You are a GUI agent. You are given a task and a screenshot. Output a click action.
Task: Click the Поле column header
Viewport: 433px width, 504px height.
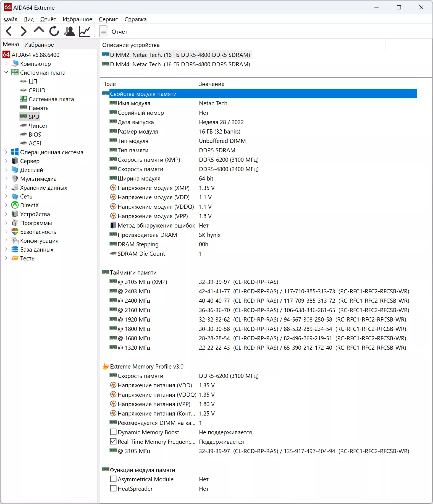tap(149, 84)
